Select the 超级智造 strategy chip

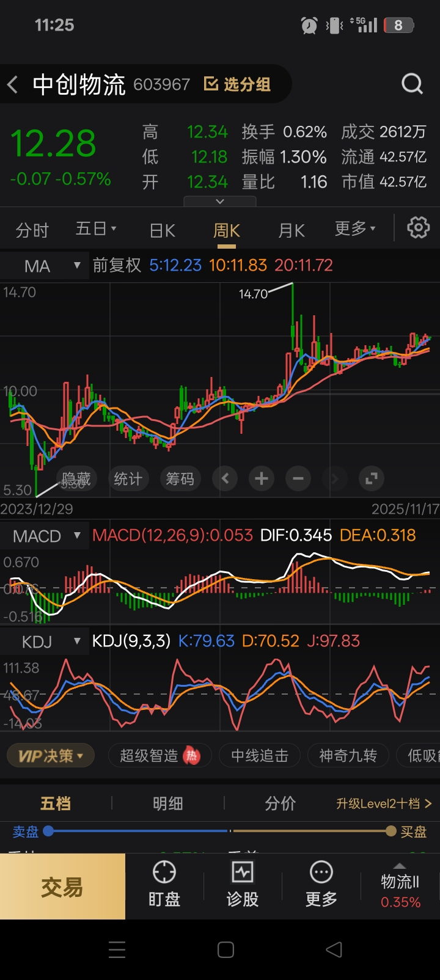pyautogui.click(x=160, y=756)
